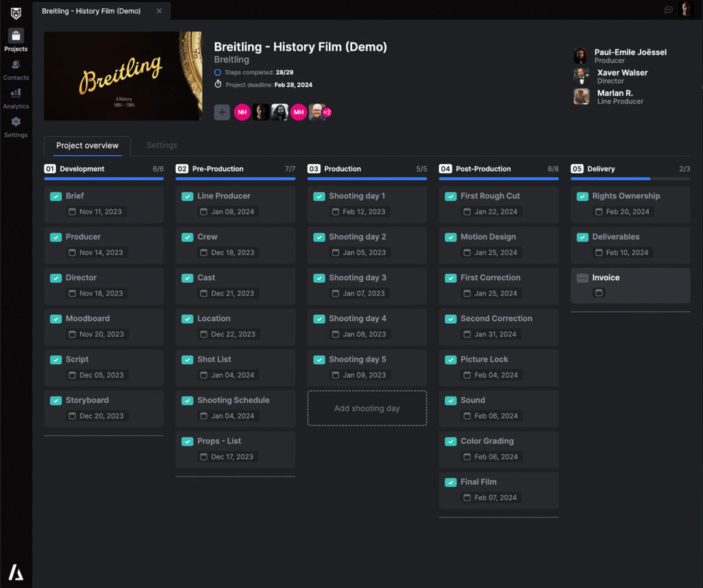
Task: Click the MH team member avatar
Action: pos(298,112)
